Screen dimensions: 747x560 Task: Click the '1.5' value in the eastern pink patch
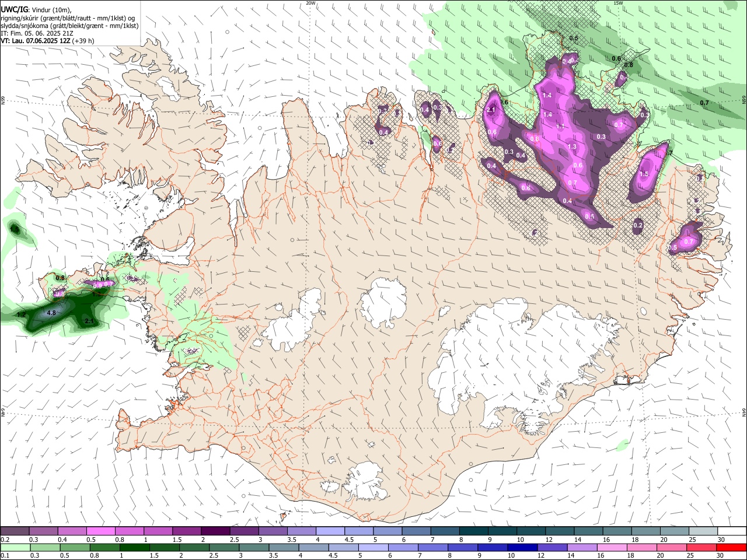point(644,174)
